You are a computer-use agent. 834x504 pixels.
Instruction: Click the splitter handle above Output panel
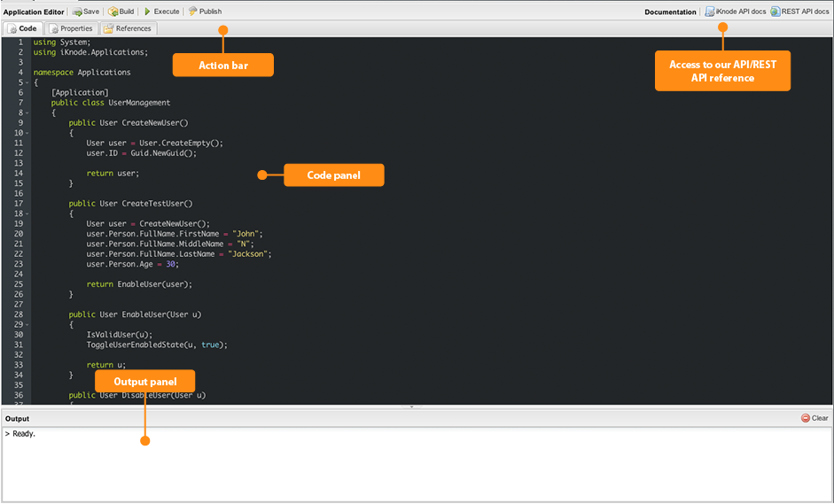(411, 407)
